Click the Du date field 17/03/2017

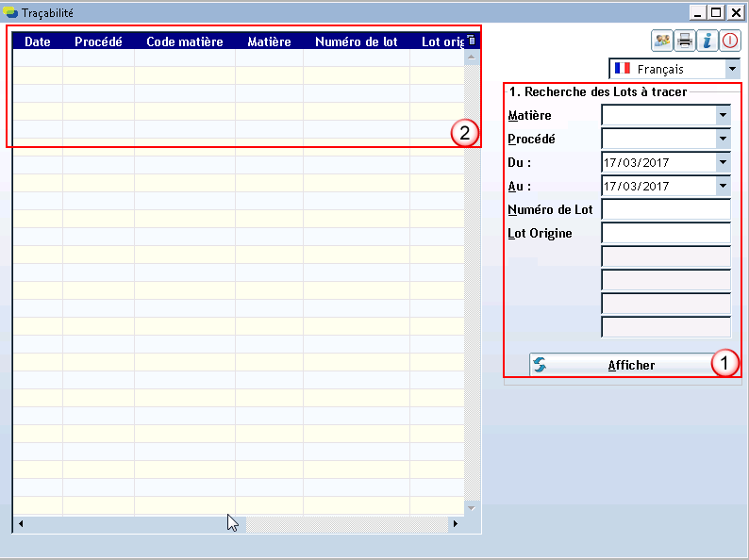click(658, 162)
